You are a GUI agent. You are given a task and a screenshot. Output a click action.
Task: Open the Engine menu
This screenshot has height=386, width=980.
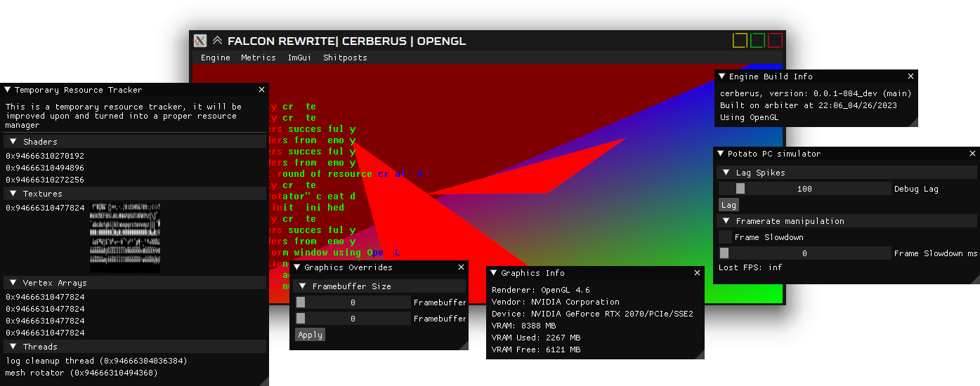[x=215, y=58]
